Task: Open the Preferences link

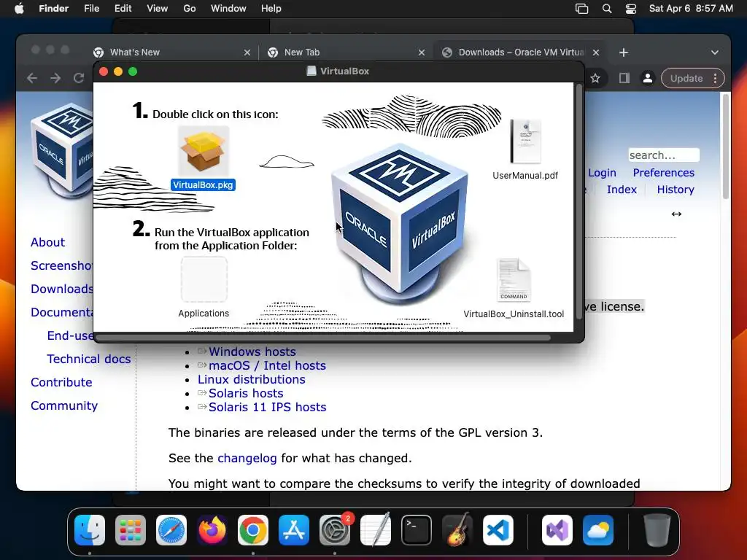Action: click(664, 172)
